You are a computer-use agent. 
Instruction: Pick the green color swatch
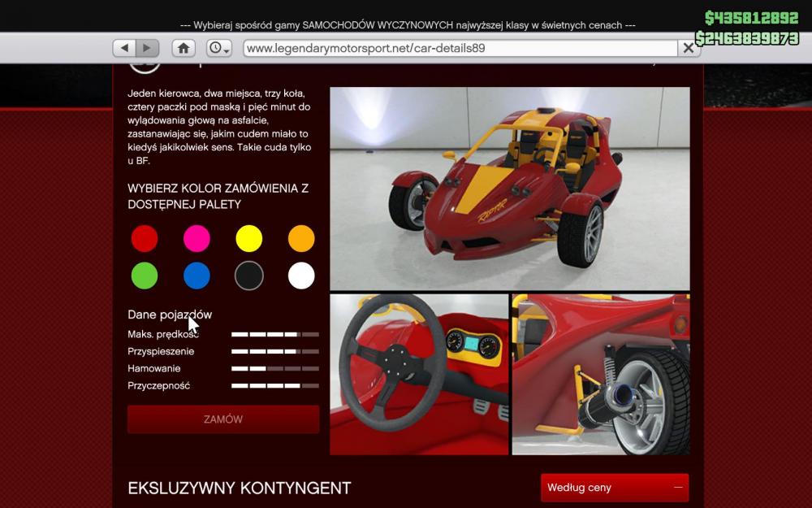click(x=145, y=276)
